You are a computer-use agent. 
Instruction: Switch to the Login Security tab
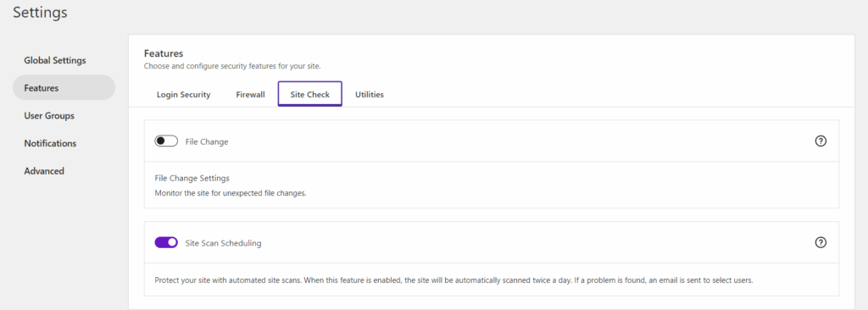pos(184,95)
